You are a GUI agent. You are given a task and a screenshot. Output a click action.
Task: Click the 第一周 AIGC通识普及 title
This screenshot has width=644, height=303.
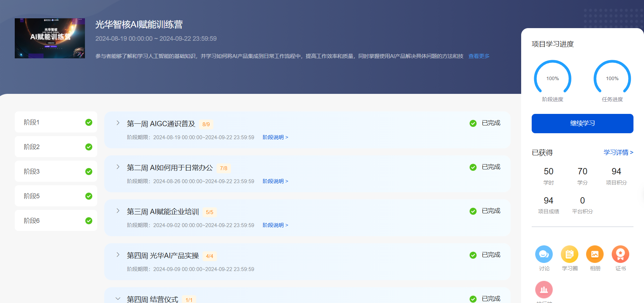(x=161, y=124)
